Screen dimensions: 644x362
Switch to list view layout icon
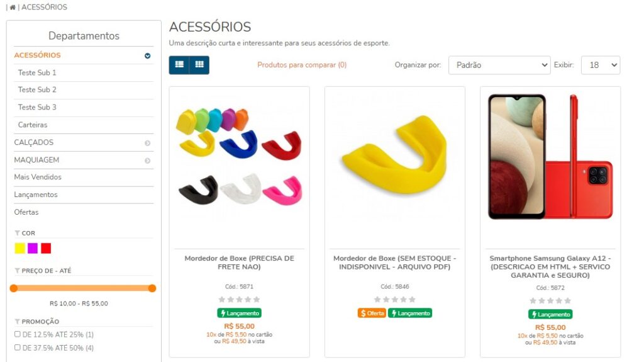point(179,65)
